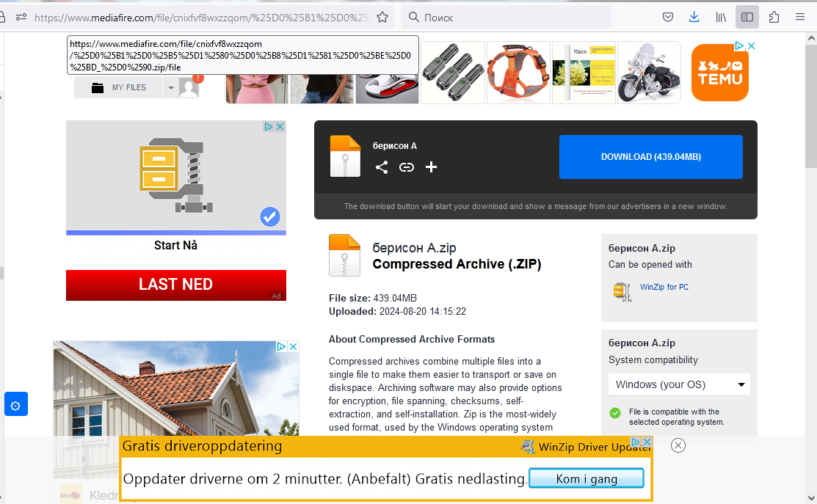Copy link using the chain icon
The height and width of the screenshot is (504, 817).
(x=407, y=167)
